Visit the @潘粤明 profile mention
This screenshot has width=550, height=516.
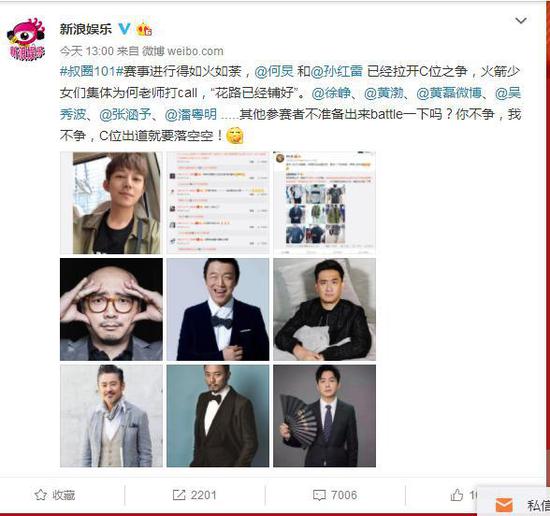click(x=191, y=114)
